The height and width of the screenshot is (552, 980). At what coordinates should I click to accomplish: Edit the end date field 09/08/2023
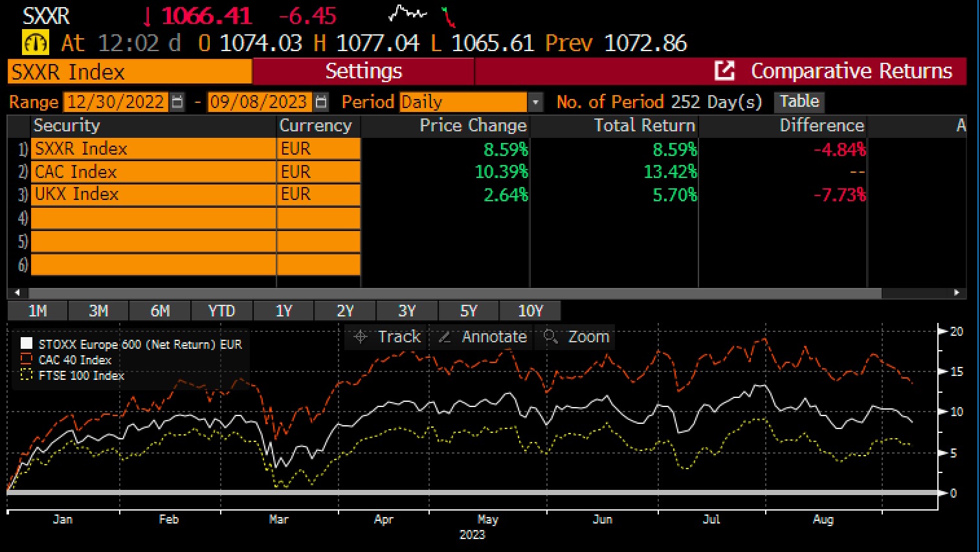tap(259, 102)
